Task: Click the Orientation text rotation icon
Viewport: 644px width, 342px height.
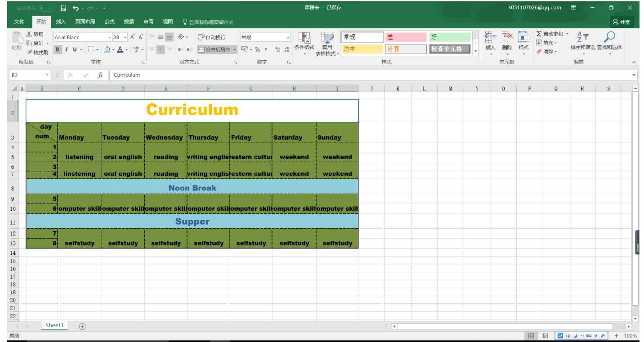Action: [181, 37]
